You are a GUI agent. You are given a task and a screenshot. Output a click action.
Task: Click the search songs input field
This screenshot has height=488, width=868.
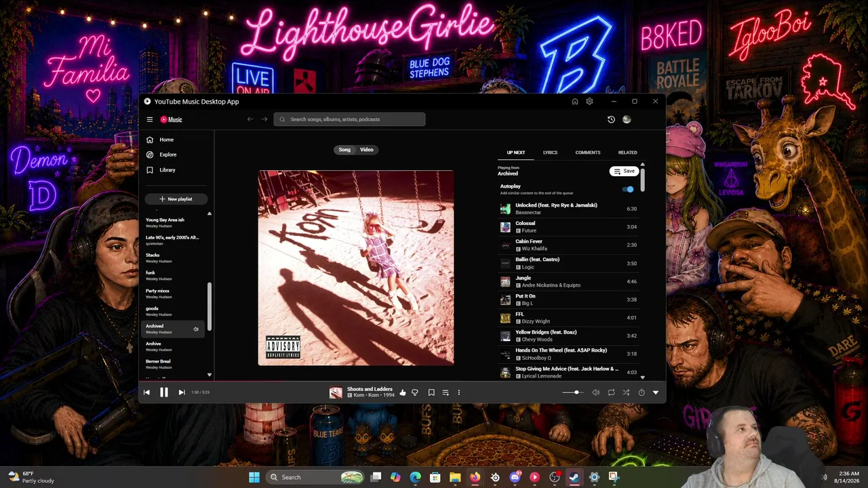coord(349,119)
